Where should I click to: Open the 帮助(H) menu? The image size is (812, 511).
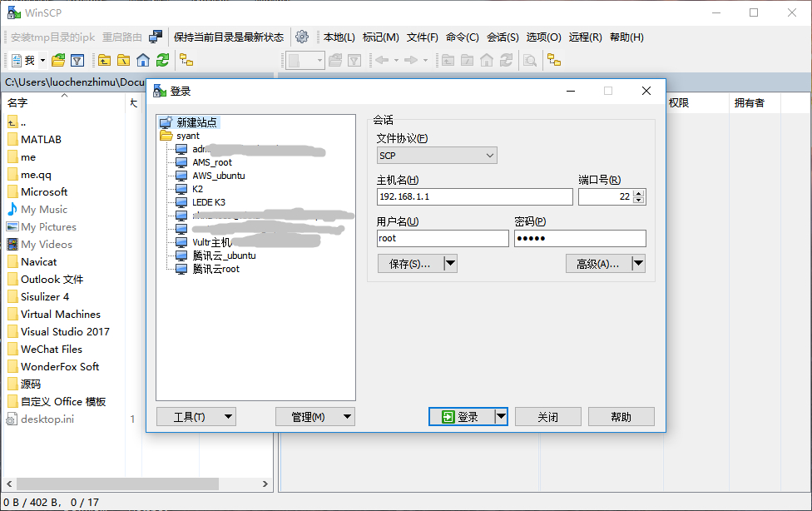626,37
